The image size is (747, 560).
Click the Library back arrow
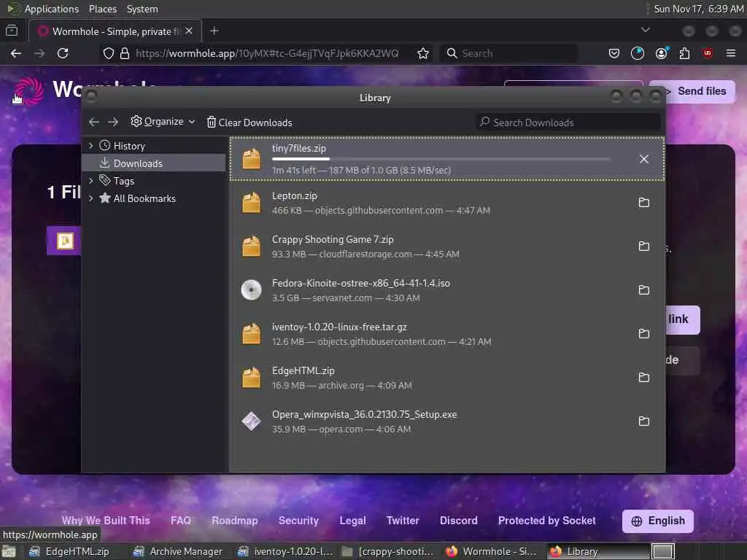94,122
